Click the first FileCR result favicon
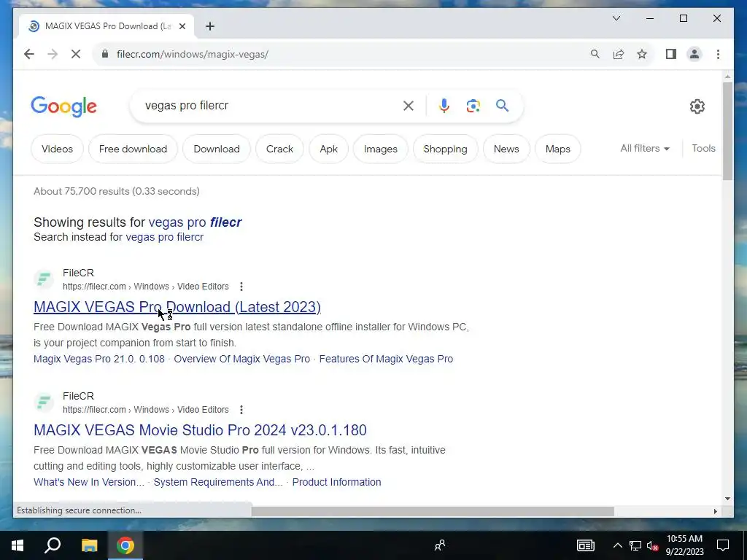This screenshot has width=747, height=560. point(44,279)
